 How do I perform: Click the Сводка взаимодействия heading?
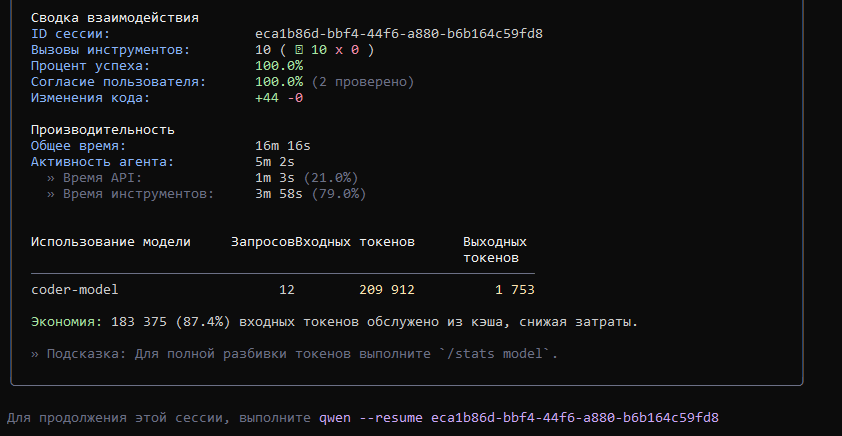click(114, 18)
